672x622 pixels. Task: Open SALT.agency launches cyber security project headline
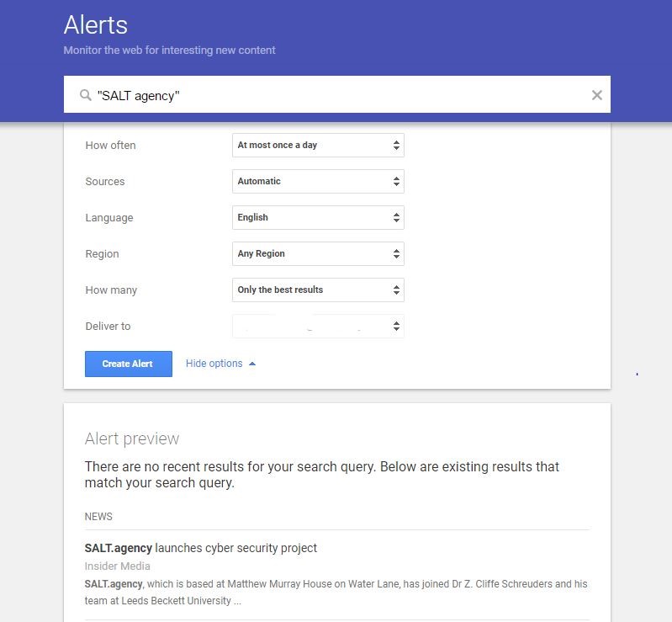click(x=200, y=548)
